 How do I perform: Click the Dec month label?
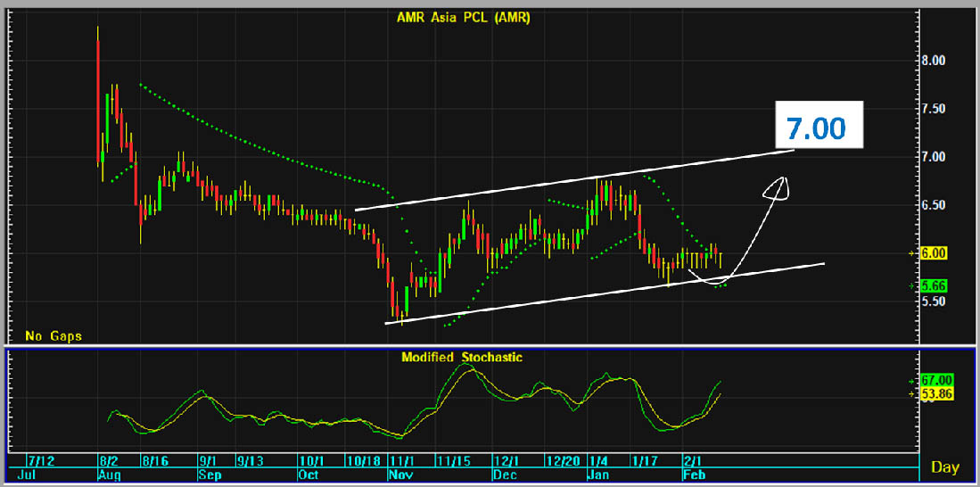coord(504,475)
